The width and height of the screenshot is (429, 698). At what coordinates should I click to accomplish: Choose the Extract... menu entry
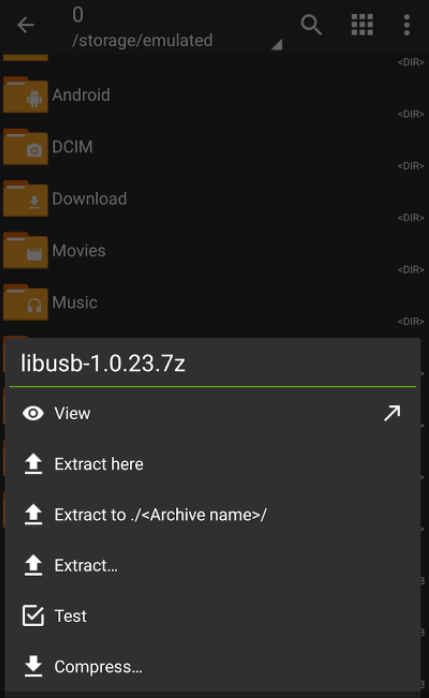pos(213,565)
